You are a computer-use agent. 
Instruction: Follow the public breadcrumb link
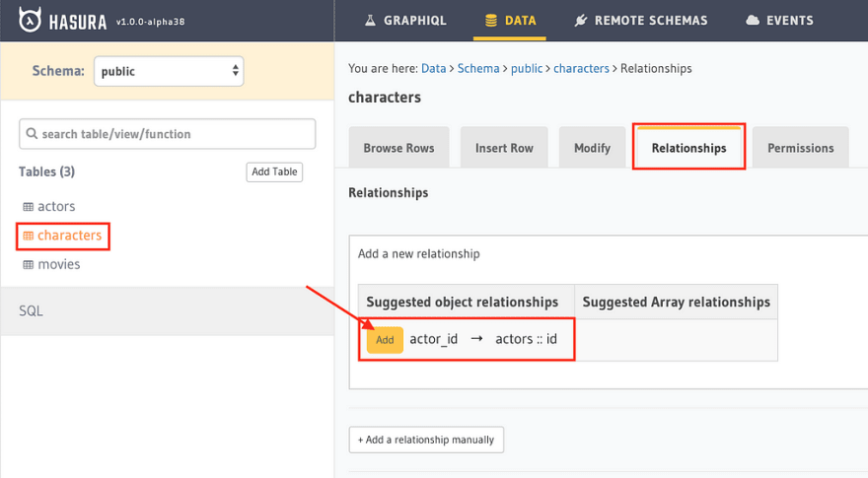pyautogui.click(x=527, y=69)
